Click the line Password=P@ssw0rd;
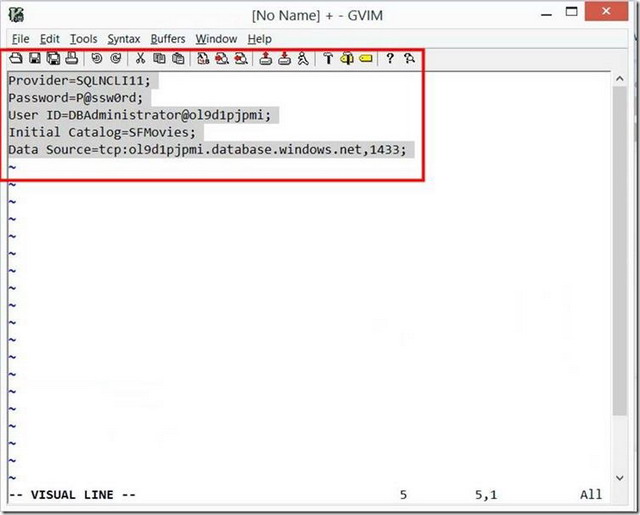This screenshot has width=640, height=515. click(76, 98)
